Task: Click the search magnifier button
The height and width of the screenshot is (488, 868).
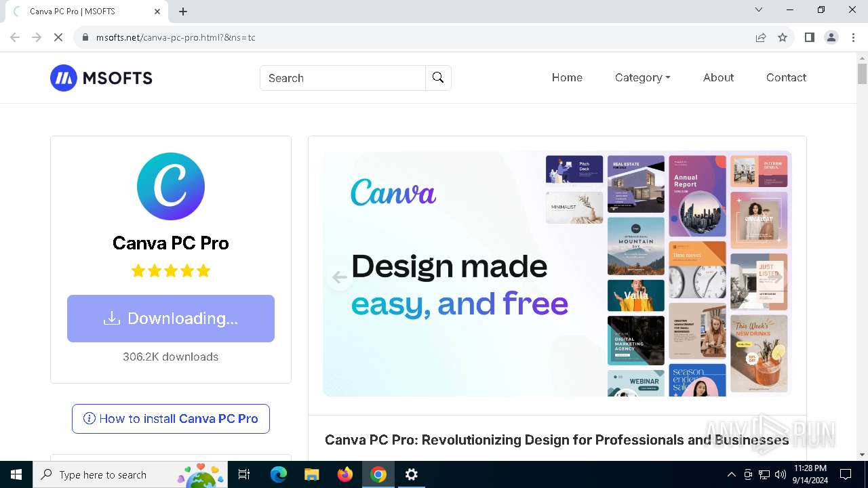Action: [438, 78]
